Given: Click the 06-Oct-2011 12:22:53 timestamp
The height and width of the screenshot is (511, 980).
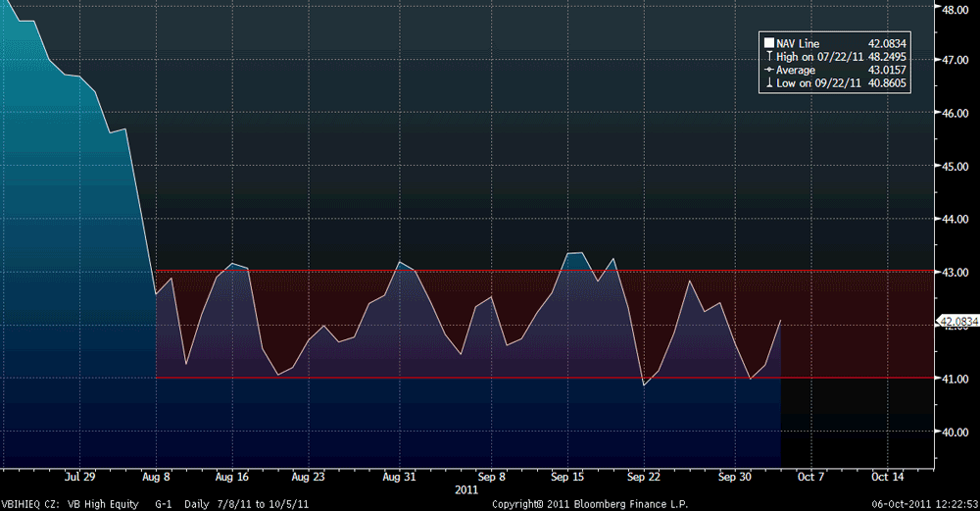Looking at the screenshot, I should (x=925, y=504).
